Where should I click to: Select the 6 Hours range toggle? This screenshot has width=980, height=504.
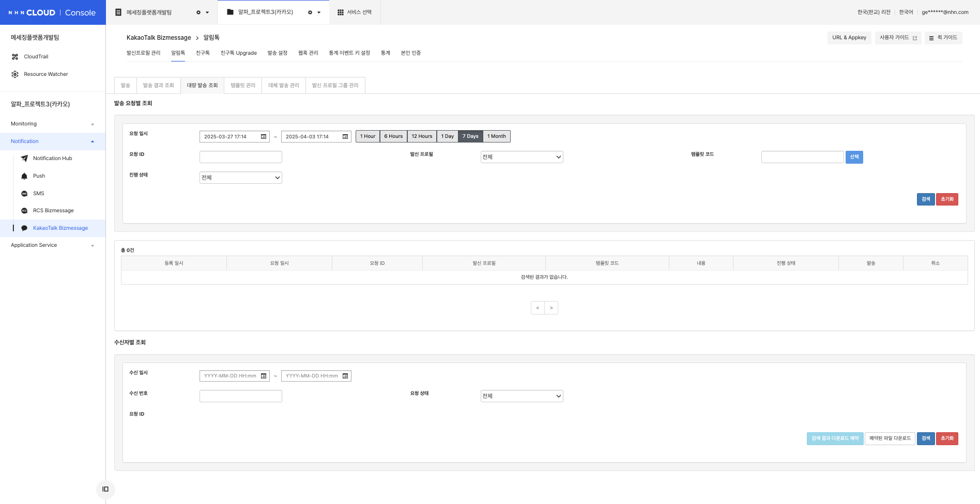pos(393,136)
